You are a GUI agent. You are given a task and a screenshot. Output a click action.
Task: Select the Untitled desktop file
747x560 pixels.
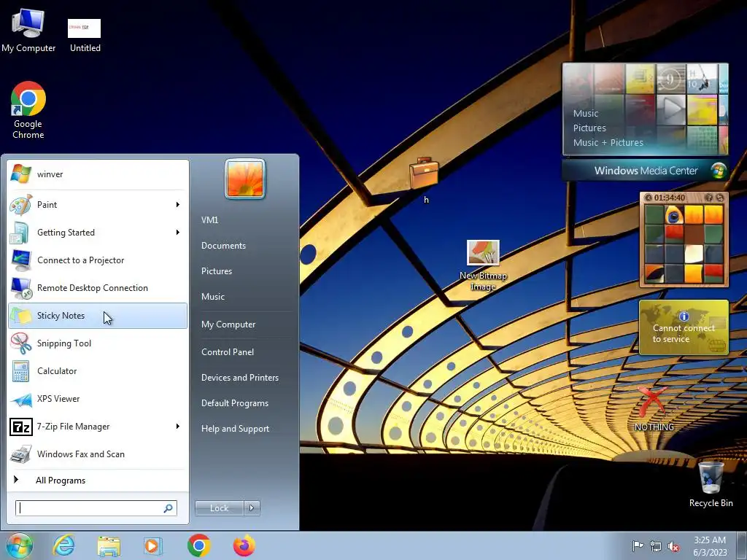pos(85,36)
